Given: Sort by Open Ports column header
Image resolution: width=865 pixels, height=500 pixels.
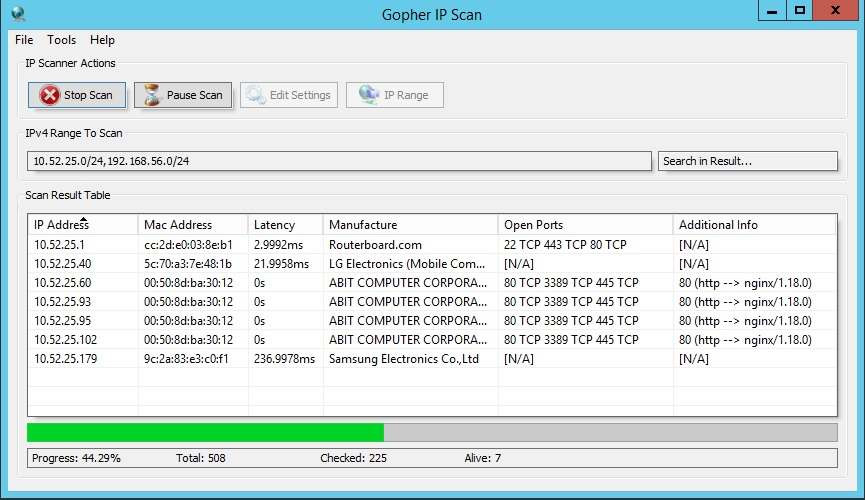Looking at the screenshot, I should [585, 225].
